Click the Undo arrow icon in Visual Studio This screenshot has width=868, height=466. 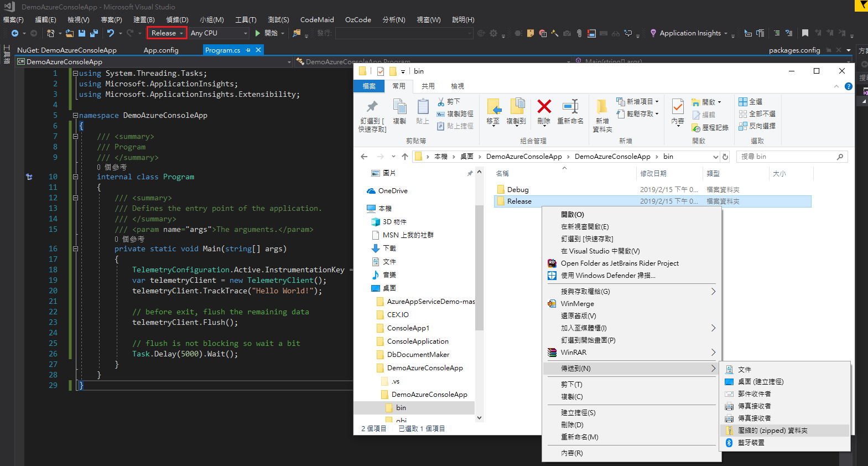[111, 33]
